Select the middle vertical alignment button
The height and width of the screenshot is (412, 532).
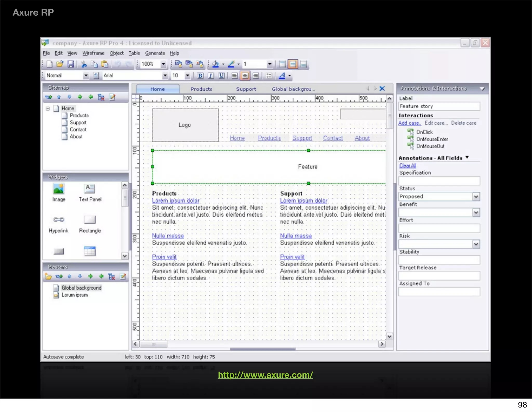(293, 64)
